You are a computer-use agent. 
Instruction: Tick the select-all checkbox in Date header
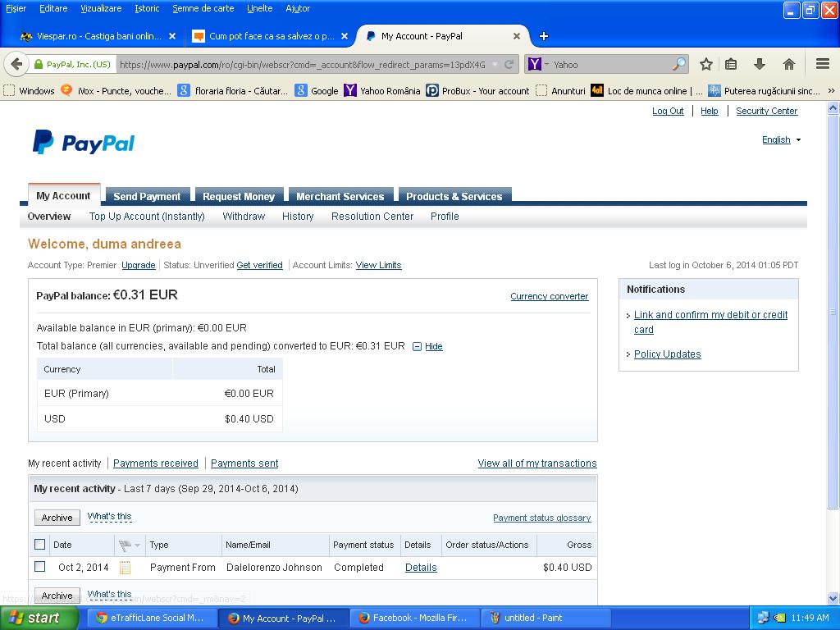(39, 545)
